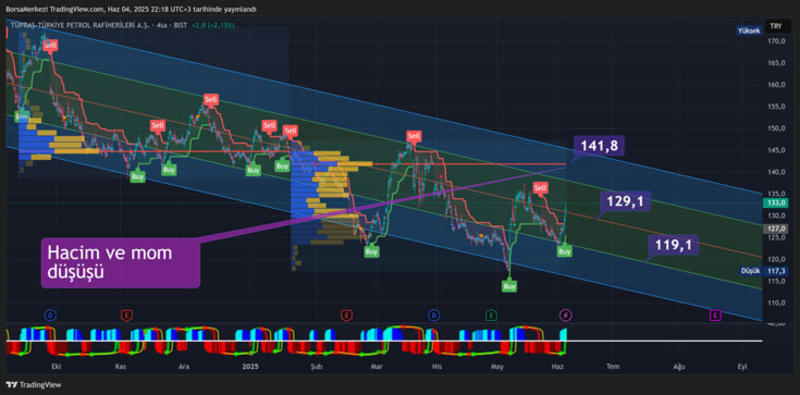This screenshot has width=800, height=395.
Task: Click the 2025 label on the time axis
Action: pos(251,366)
